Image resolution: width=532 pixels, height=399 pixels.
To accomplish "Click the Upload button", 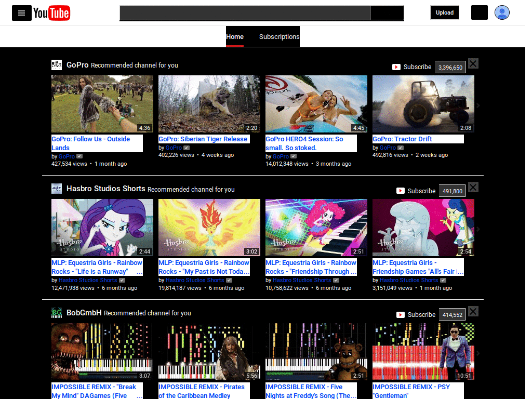I will 445,12.
